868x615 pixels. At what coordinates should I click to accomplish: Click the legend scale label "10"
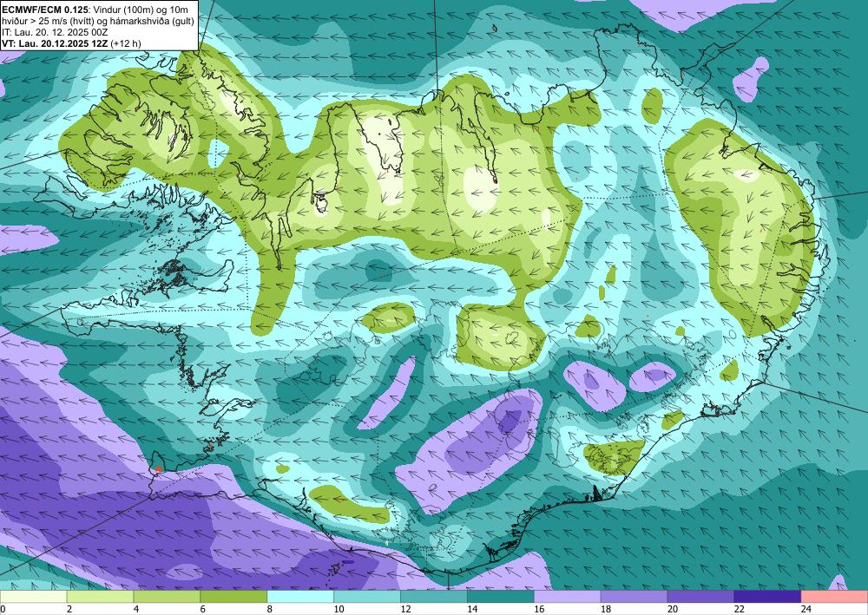[x=339, y=609]
